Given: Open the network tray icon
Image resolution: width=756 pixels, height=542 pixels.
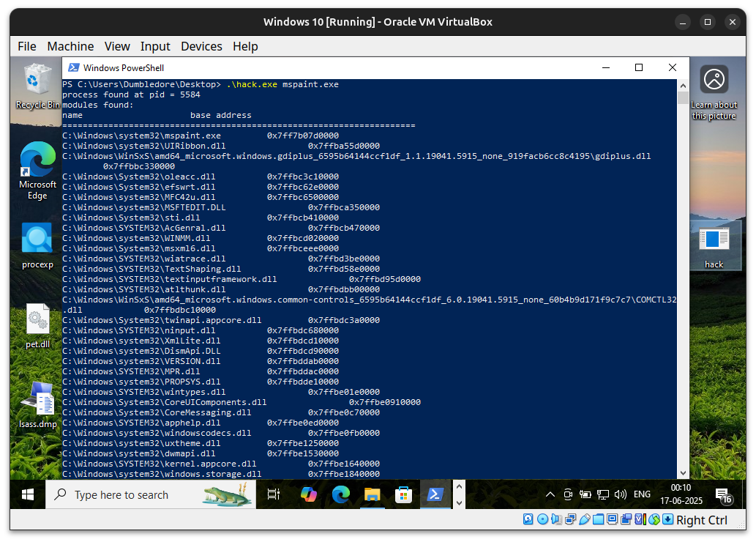Looking at the screenshot, I should coord(603,494).
